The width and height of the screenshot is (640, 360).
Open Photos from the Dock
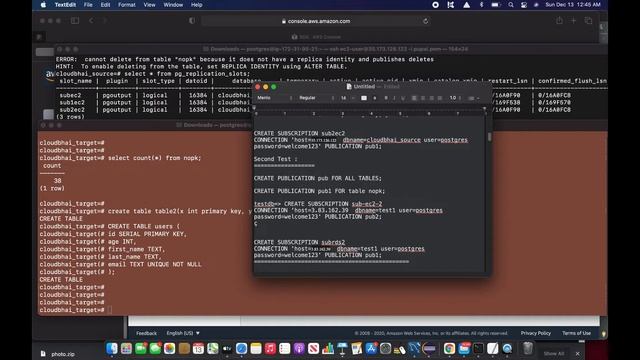[x=169, y=349]
